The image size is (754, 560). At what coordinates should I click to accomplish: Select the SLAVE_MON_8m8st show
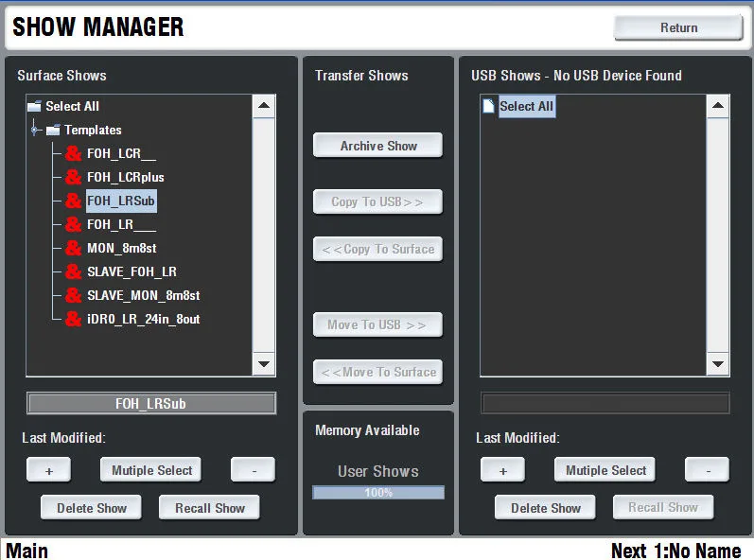point(143,295)
